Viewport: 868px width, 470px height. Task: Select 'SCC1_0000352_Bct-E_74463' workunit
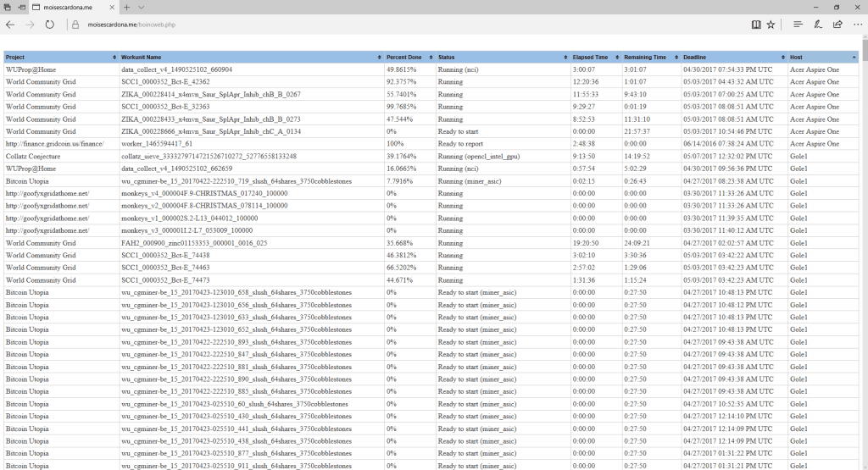[x=165, y=268]
